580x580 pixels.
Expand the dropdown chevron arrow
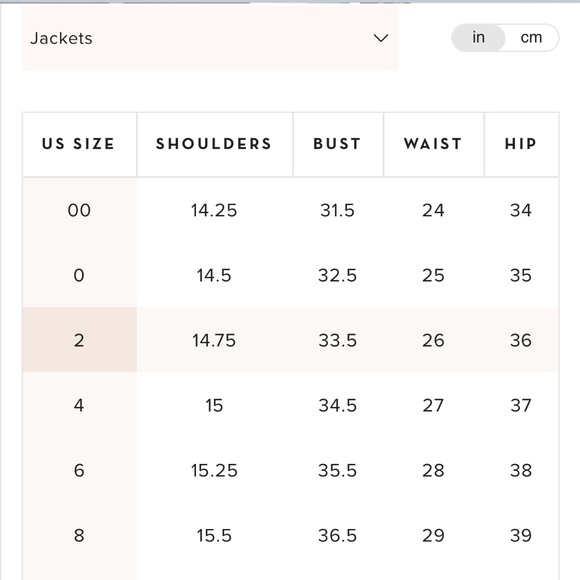coord(381,38)
